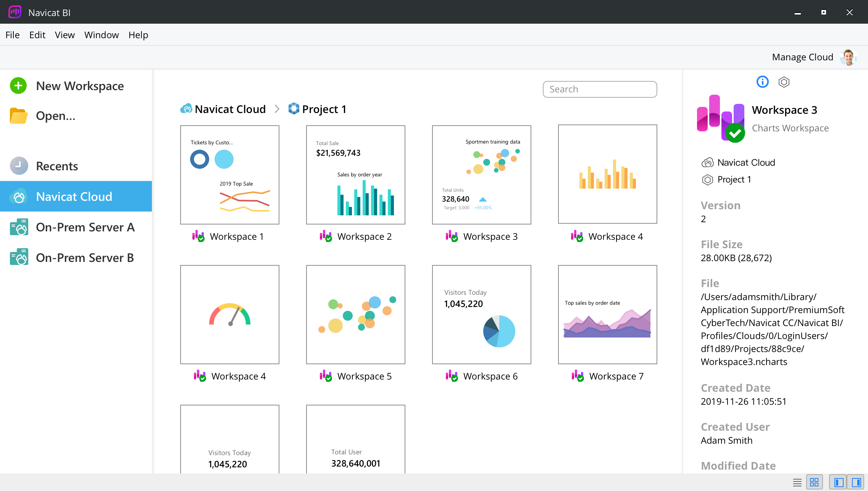Screen dimensions: 868x491
Task: Open the View menu
Action: (x=65, y=35)
